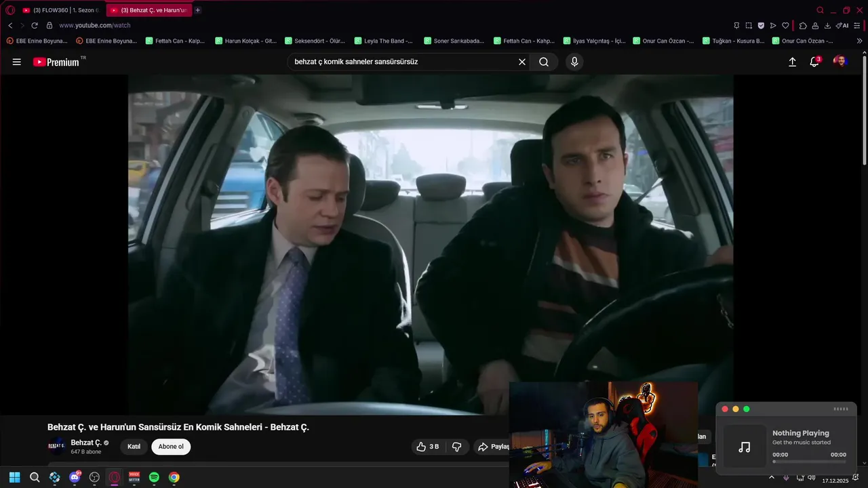Image resolution: width=868 pixels, height=488 pixels.
Task: Share the video with Paylaş
Action: (x=492, y=447)
